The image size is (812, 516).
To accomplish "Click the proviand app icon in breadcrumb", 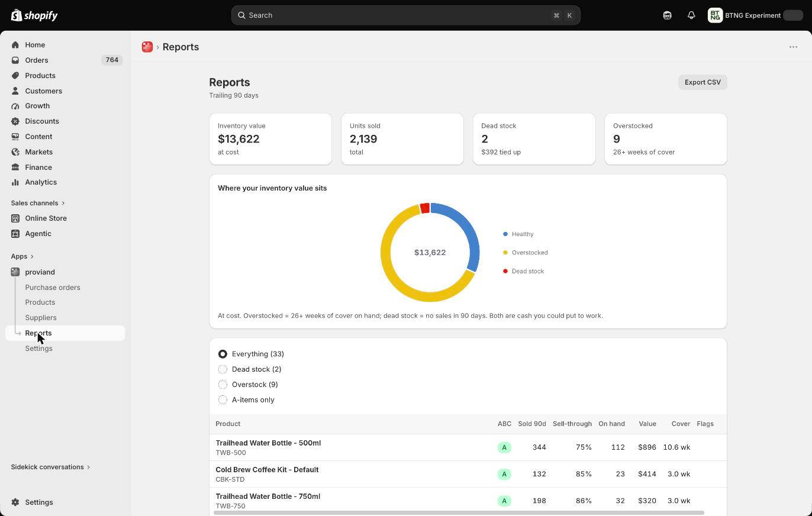I will click(x=147, y=47).
